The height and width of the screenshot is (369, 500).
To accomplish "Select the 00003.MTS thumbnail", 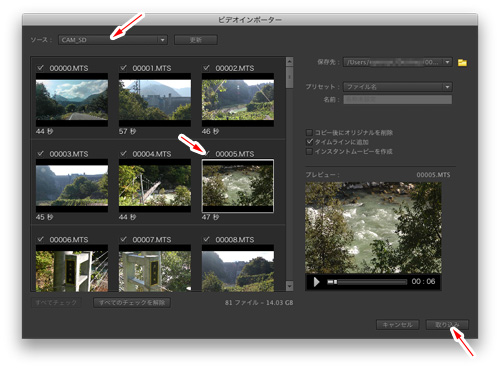I will point(72,185).
